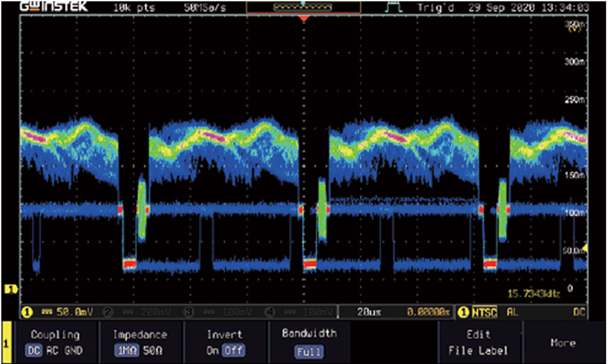Click the 10k pts record length
608x364 pixels.
[x=134, y=7]
